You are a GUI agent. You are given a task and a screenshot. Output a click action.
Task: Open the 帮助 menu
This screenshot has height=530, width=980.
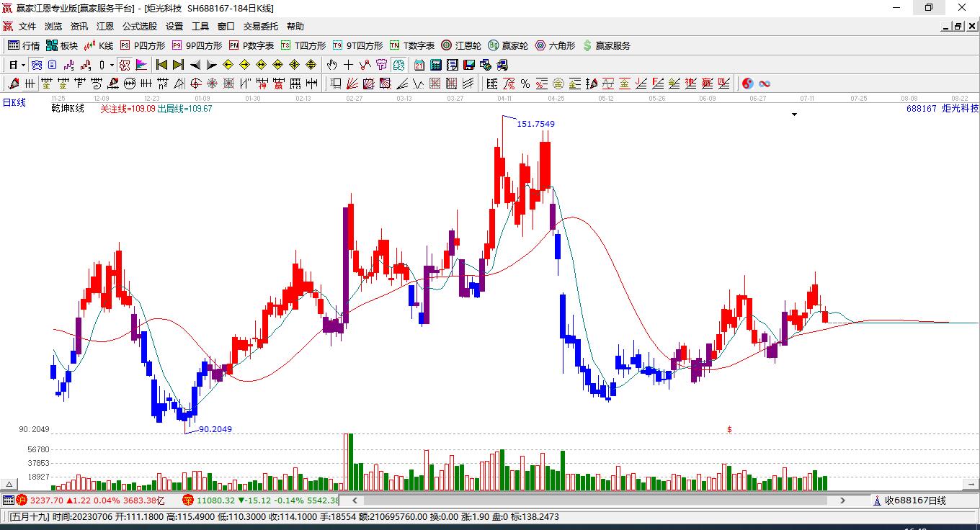pyautogui.click(x=295, y=26)
